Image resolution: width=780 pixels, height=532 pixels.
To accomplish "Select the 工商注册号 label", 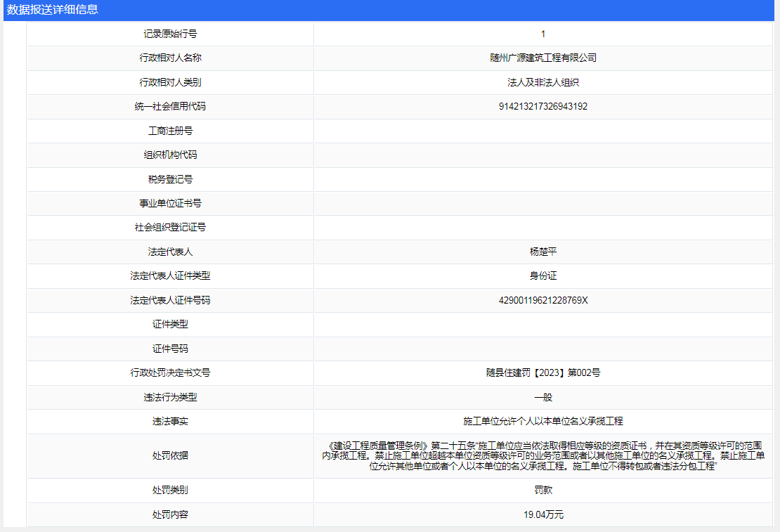I will pos(170,131).
